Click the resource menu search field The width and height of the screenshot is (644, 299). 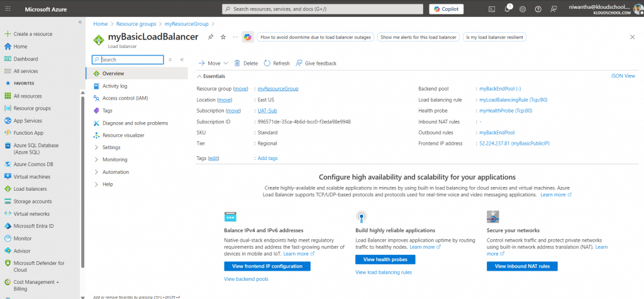pyautogui.click(x=129, y=60)
